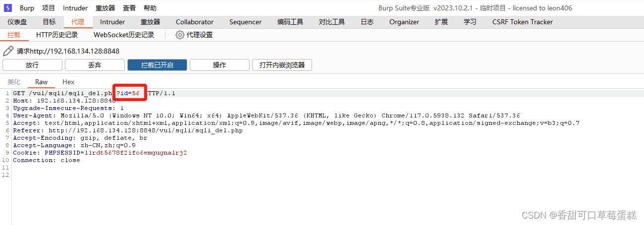Select the Raw view tab
This screenshot has width=644, height=225.
(42, 82)
